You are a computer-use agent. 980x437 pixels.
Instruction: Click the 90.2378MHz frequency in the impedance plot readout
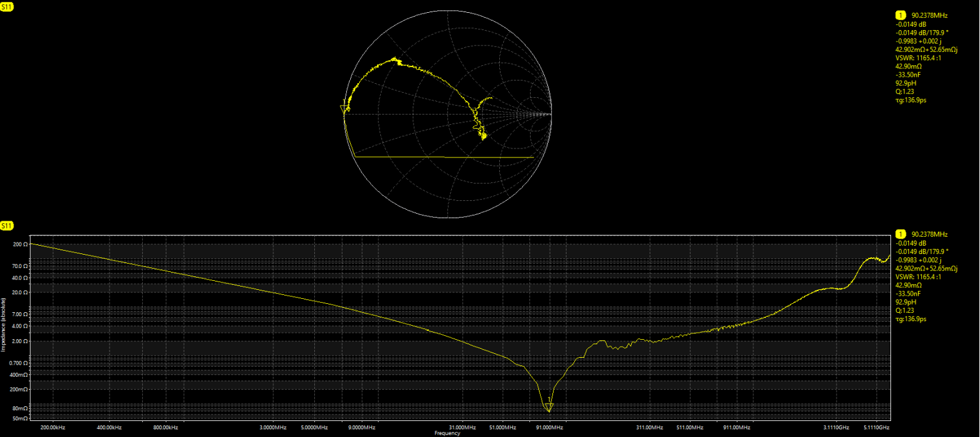929,235
